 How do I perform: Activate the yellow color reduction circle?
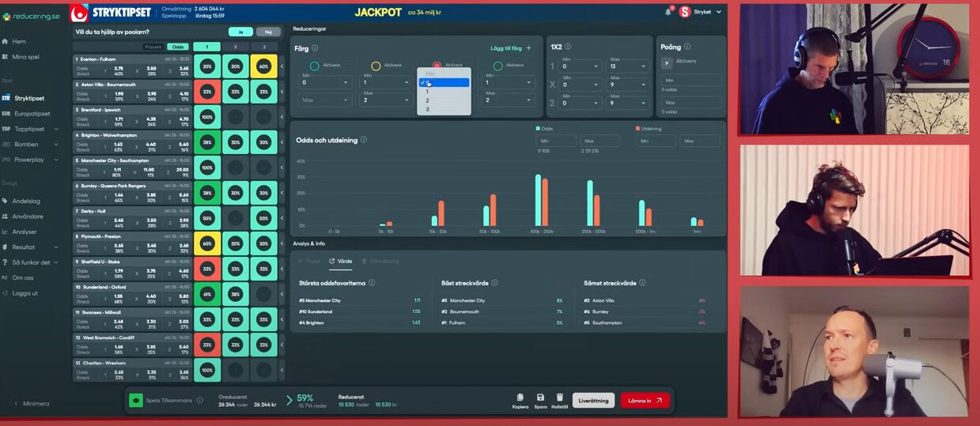376,66
